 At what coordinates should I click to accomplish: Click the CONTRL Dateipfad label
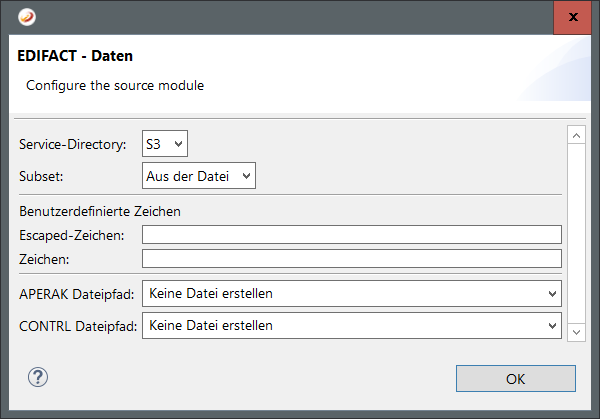point(77,325)
